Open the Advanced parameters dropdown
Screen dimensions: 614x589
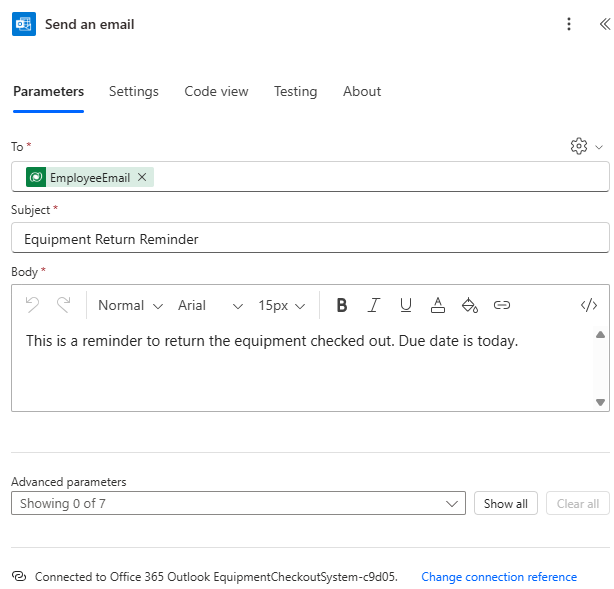click(x=238, y=503)
